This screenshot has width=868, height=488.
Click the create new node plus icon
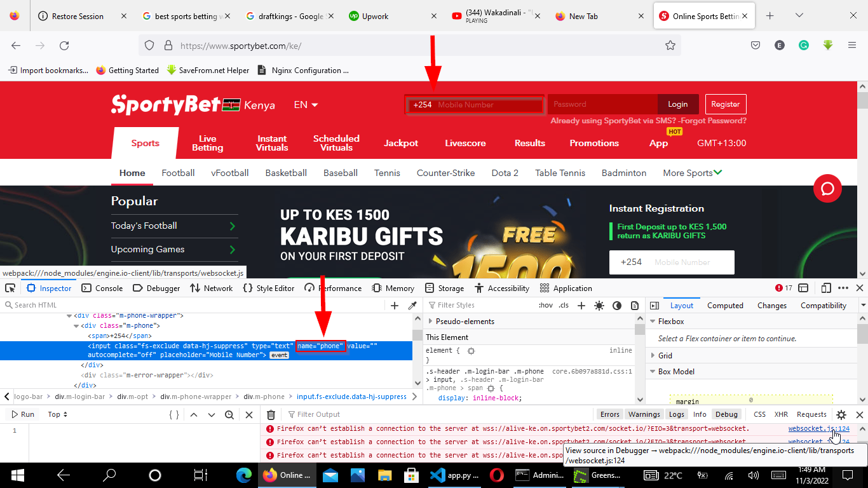(x=395, y=306)
